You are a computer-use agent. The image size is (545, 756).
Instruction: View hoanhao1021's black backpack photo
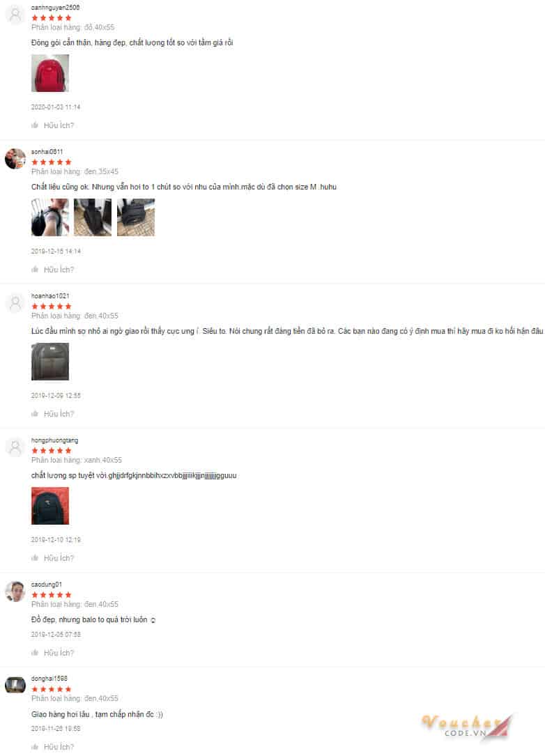(x=50, y=361)
